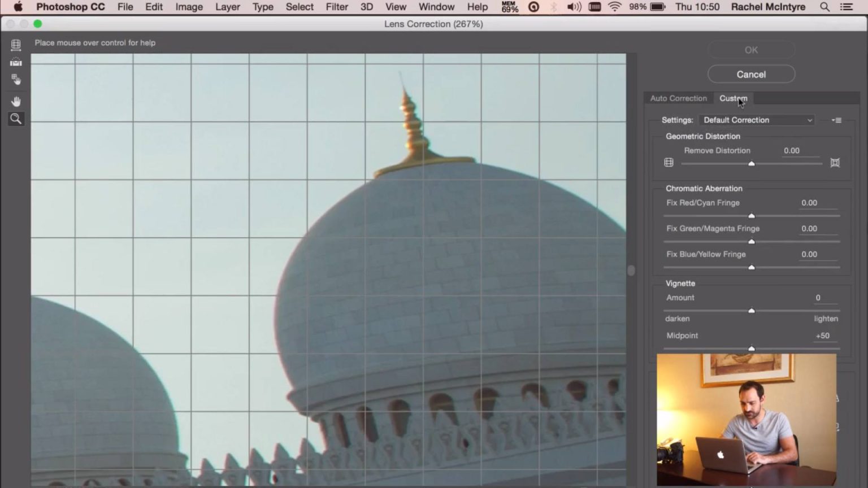
Task: Open the 3D menu
Action: pyautogui.click(x=367, y=7)
